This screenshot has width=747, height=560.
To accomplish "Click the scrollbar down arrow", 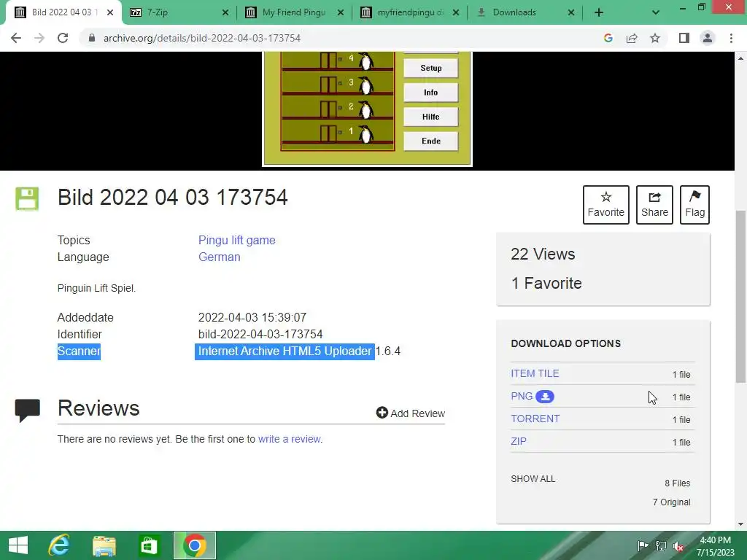I will point(740,524).
